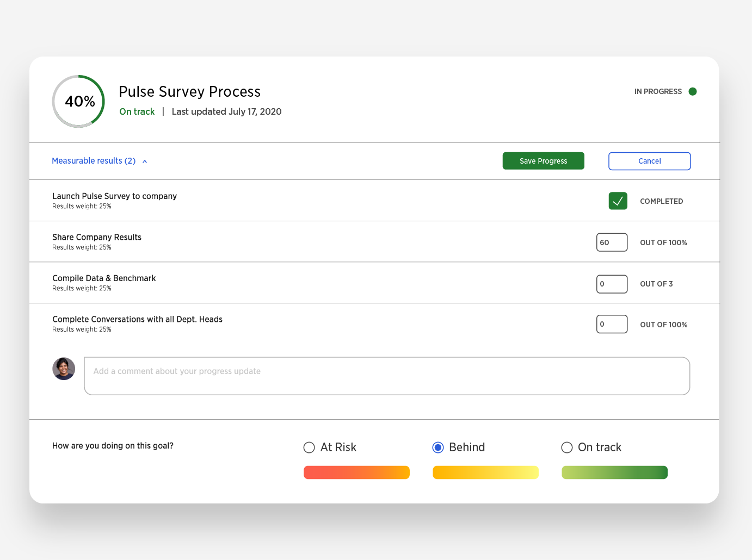Click the Pulse Survey Process title
The width and height of the screenshot is (752, 560).
190,91
